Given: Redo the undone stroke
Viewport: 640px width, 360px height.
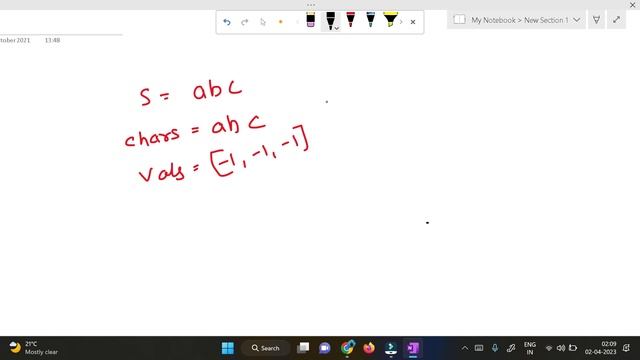Looking at the screenshot, I should [x=244, y=22].
